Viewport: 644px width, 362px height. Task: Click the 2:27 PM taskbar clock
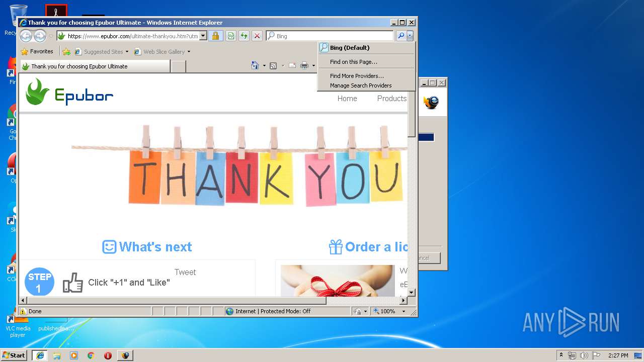[618, 355]
